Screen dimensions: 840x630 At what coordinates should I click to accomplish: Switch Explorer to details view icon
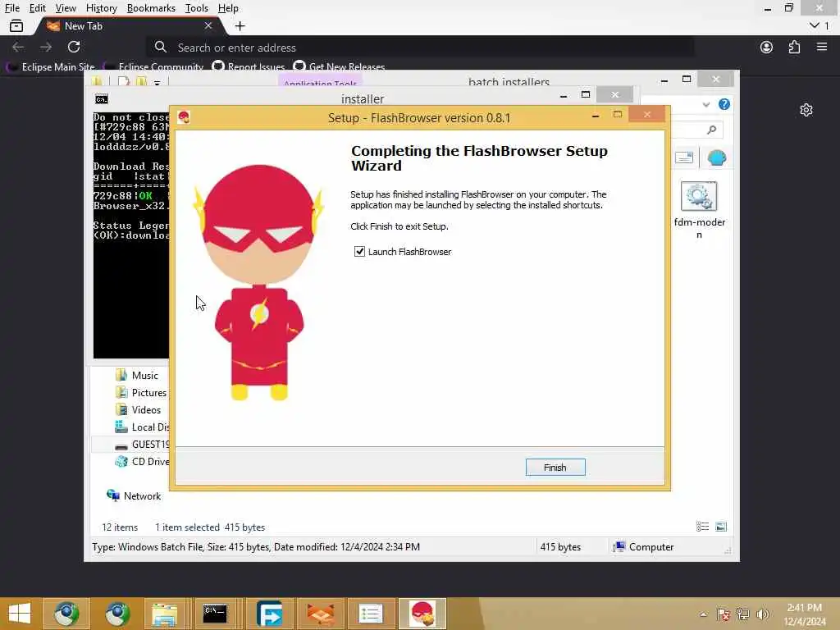[x=702, y=527]
